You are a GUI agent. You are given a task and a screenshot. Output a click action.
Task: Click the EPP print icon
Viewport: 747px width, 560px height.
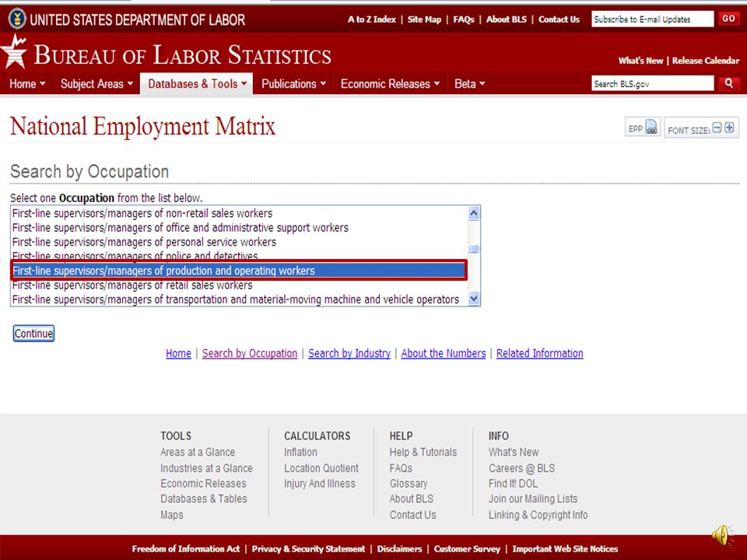point(651,127)
